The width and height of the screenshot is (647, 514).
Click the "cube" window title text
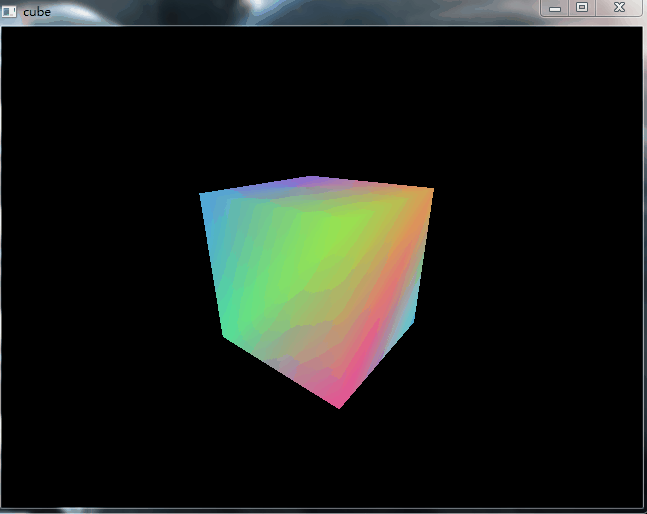[37, 12]
